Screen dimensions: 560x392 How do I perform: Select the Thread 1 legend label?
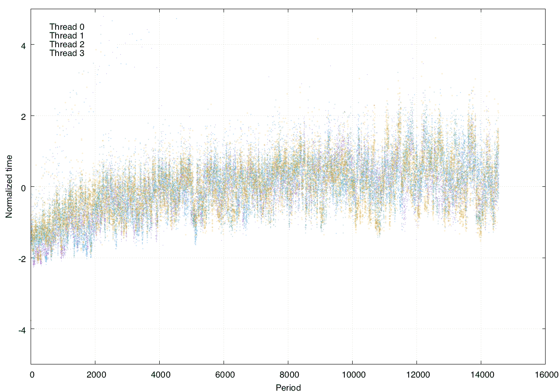point(66,35)
